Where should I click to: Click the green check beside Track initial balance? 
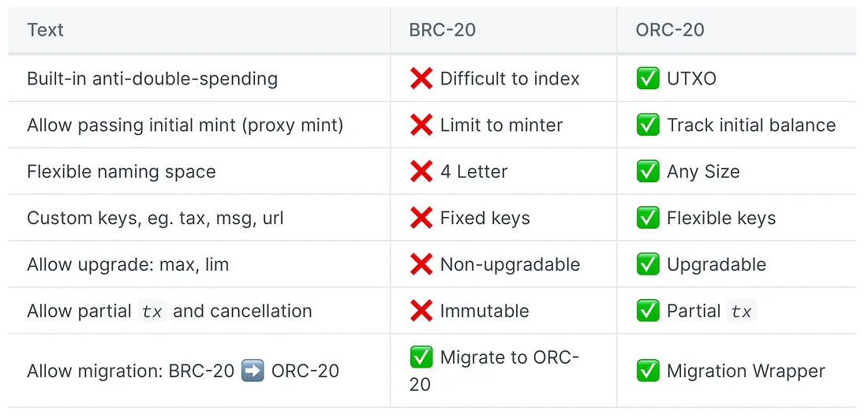click(648, 125)
